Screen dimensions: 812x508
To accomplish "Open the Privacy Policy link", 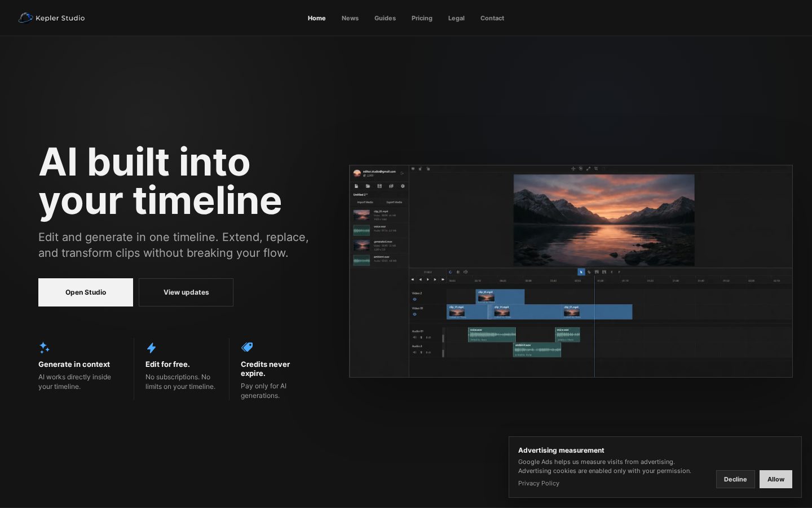I will (539, 483).
